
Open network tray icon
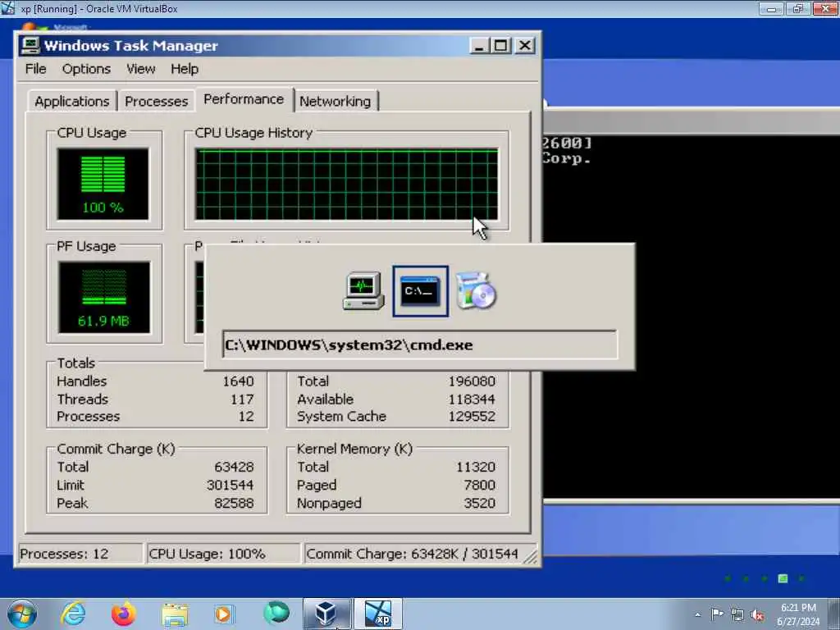(737, 614)
